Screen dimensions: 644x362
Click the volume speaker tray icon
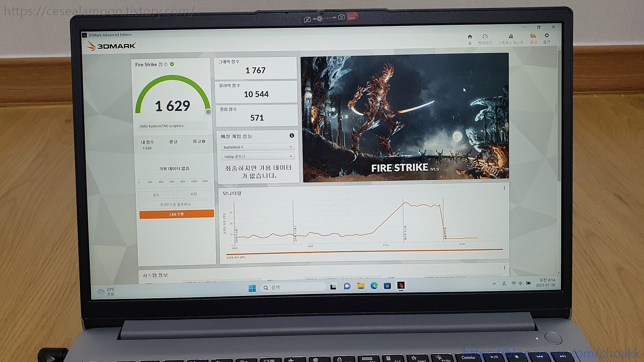(521, 283)
